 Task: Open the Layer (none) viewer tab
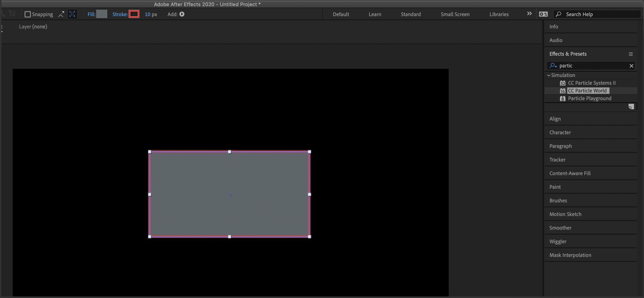click(x=33, y=27)
